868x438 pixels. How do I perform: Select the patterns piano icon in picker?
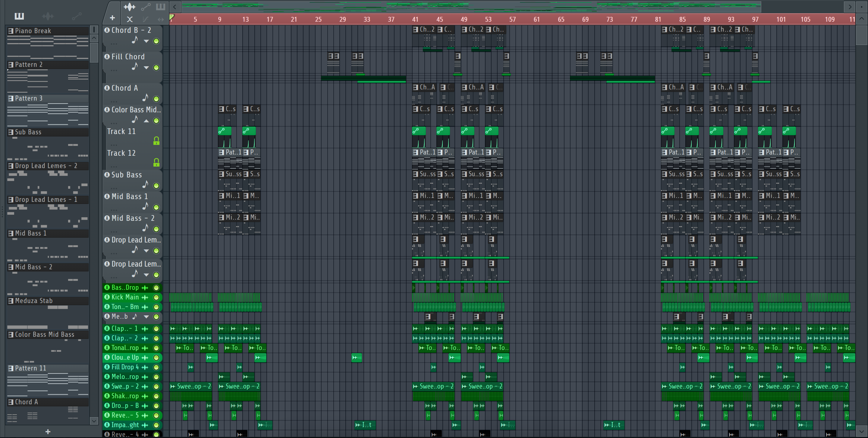19,16
